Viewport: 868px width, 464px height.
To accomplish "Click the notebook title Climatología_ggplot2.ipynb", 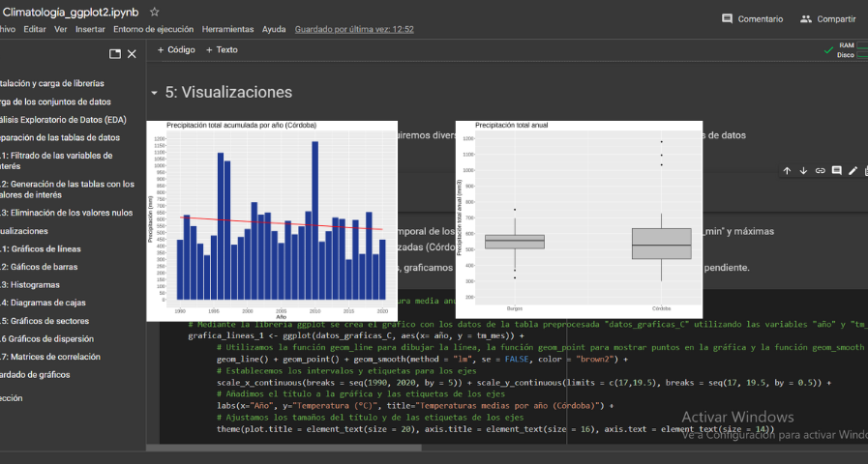I will coord(71,13).
